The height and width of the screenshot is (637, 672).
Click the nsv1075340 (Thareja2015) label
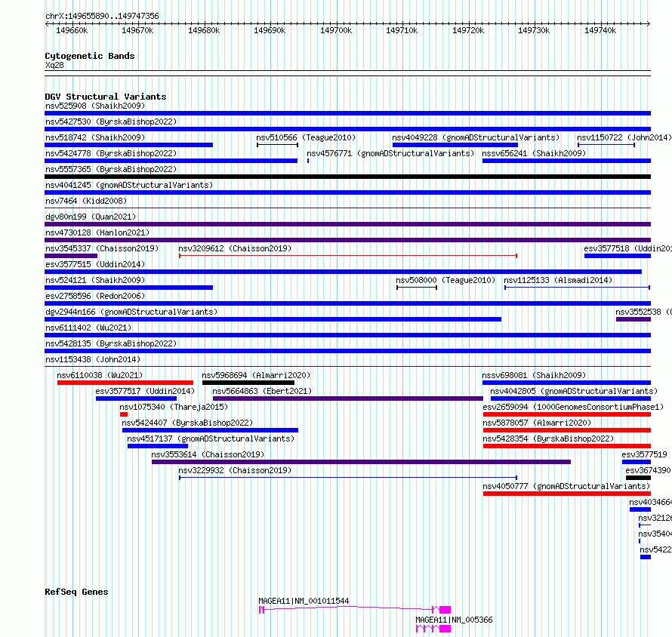174,407
